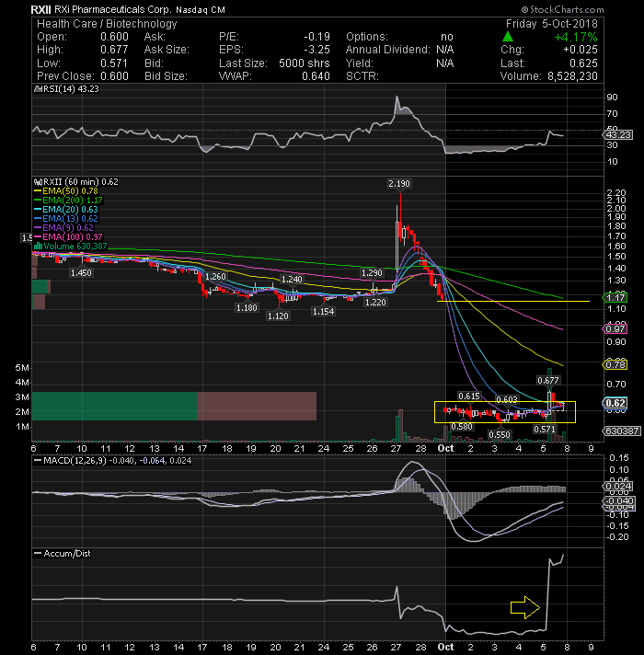Viewport: 644px width, 655px height.
Task: Click the 0.550 low price label
Action: click(500, 435)
